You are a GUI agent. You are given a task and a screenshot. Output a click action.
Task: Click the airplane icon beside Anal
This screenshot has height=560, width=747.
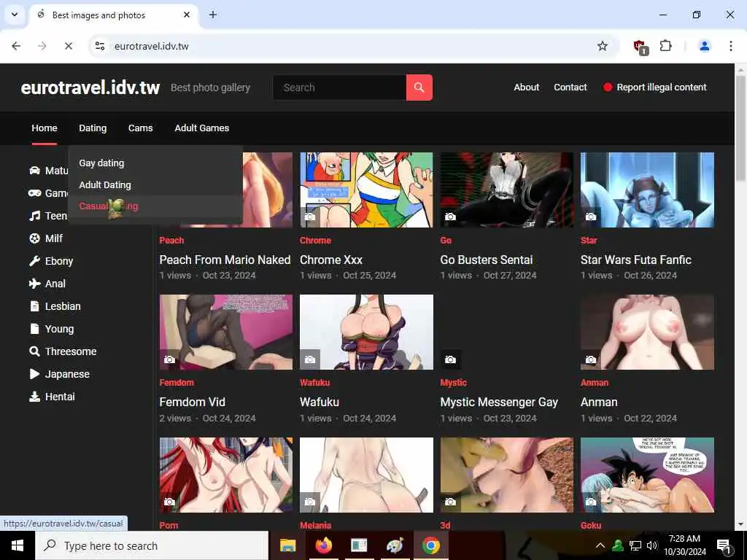(x=34, y=284)
